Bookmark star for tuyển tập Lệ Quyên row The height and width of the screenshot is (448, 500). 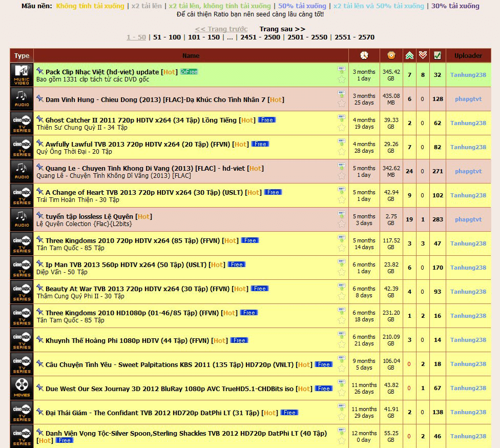[342, 223]
